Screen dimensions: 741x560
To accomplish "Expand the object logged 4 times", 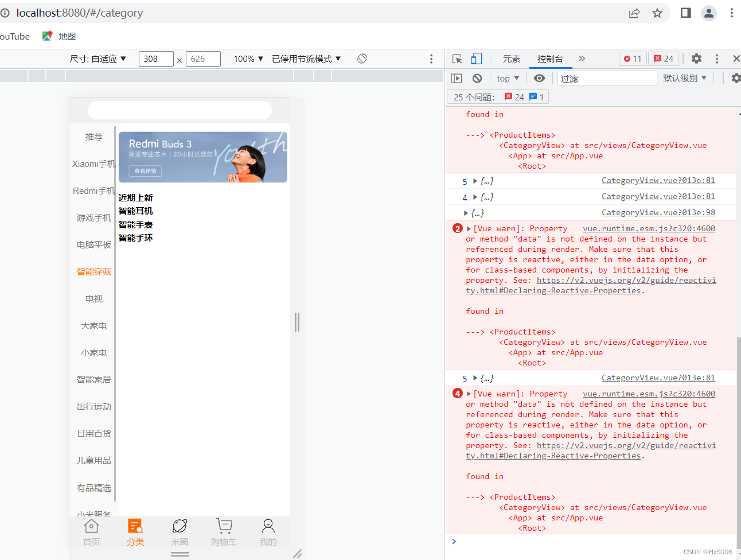I will 475,197.
